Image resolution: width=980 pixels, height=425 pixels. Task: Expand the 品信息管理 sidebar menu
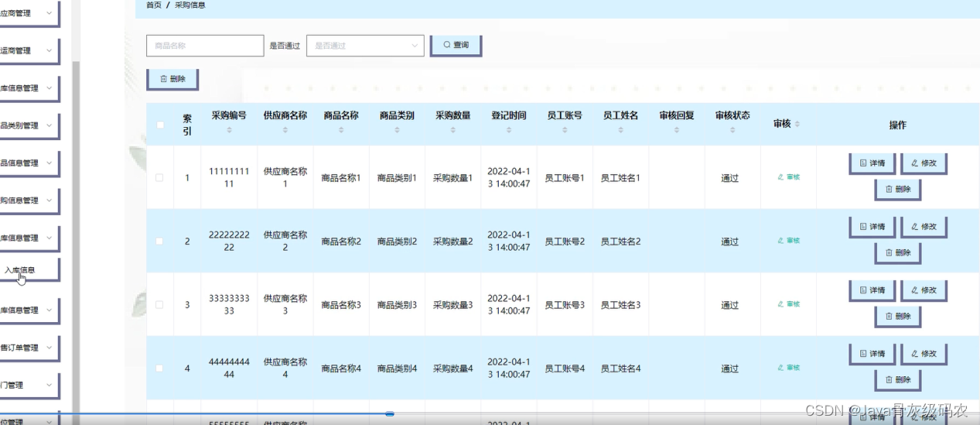click(29, 163)
